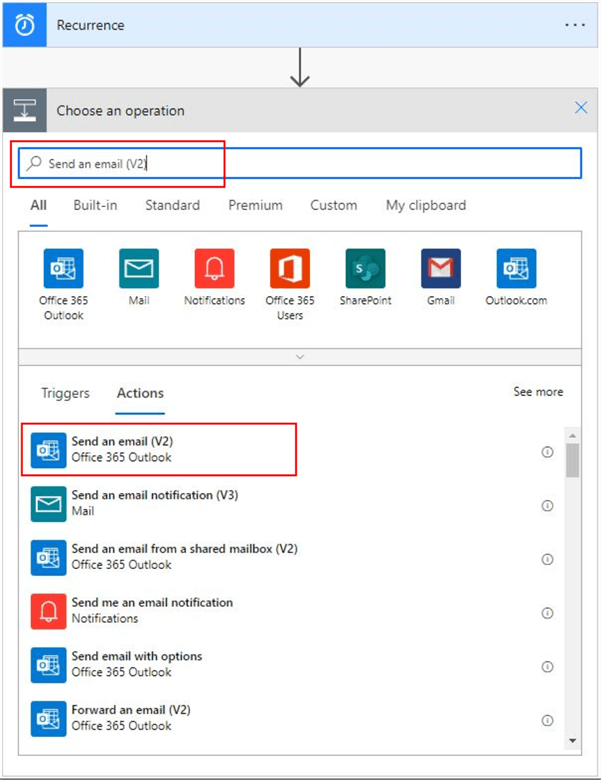Click the search magnifier icon
Image resolution: width=601 pixels, height=780 pixels.
[34, 163]
